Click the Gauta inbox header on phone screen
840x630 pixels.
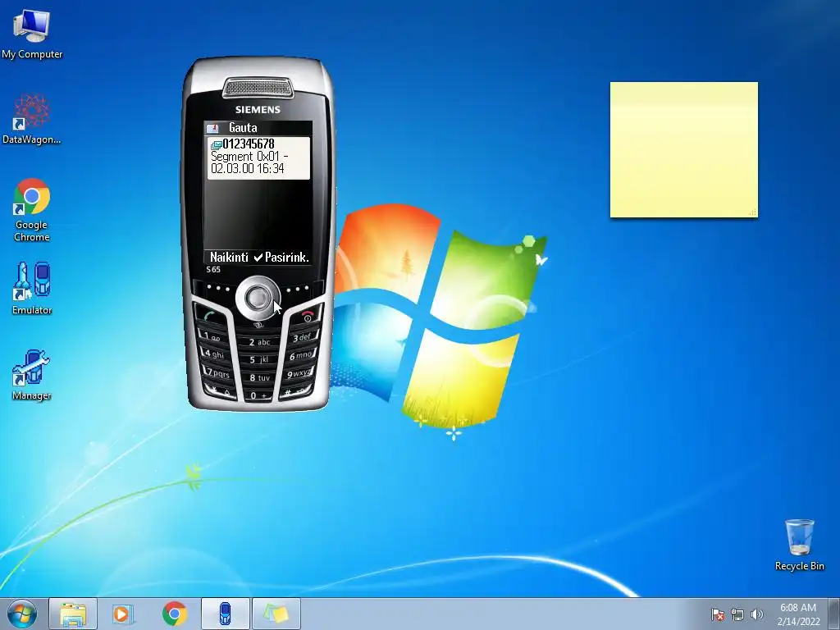pyautogui.click(x=243, y=127)
